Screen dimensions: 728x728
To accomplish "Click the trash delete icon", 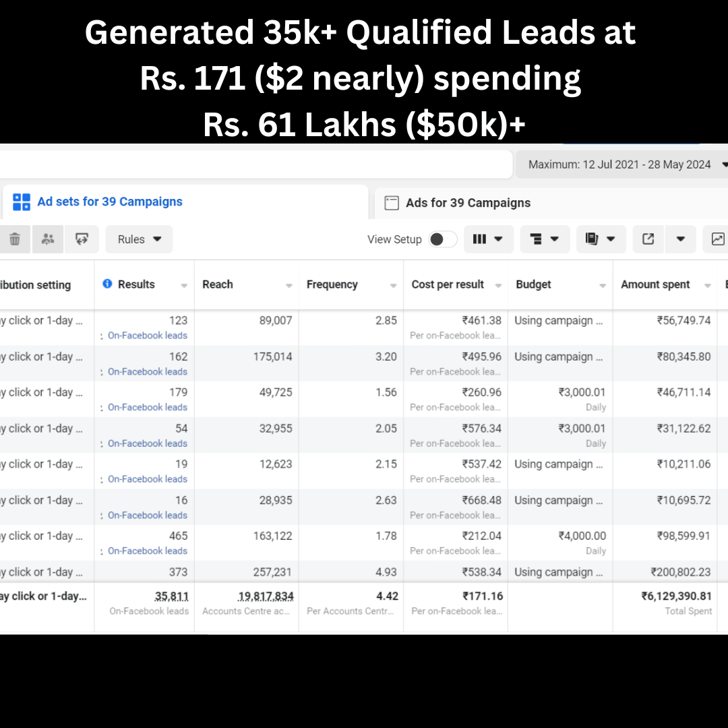I will [14, 239].
